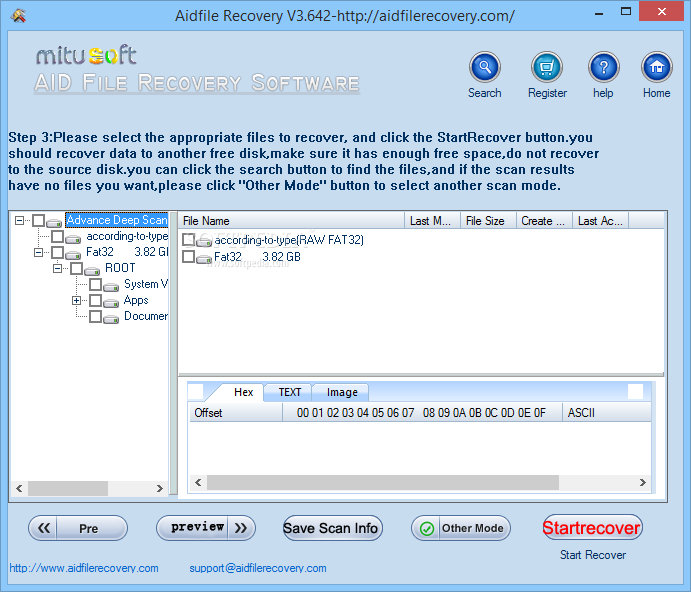Go to the Home house icon
The width and height of the screenshot is (691, 592).
(657, 67)
